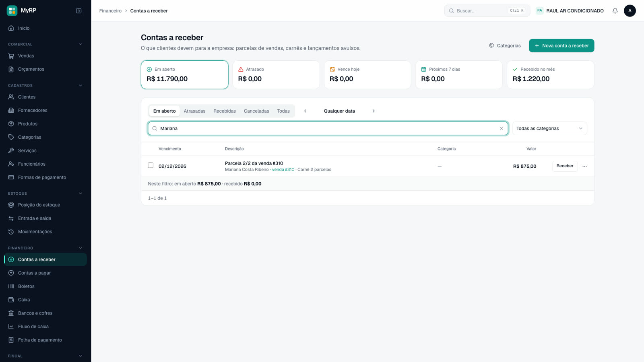Click Qualquer data date selector
This screenshot has width=644, height=362.
pyautogui.click(x=339, y=111)
